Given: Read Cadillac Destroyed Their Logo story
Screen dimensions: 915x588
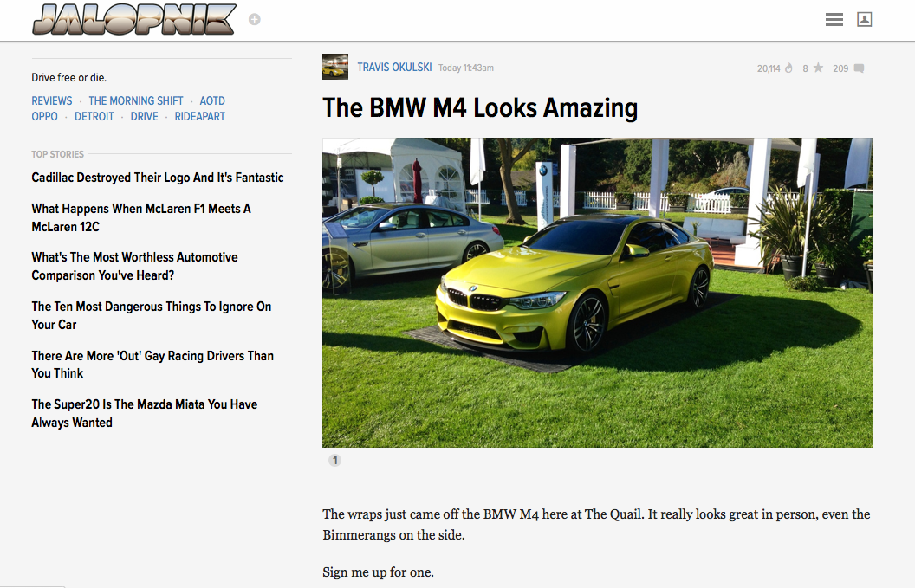Looking at the screenshot, I should click(x=158, y=178).
